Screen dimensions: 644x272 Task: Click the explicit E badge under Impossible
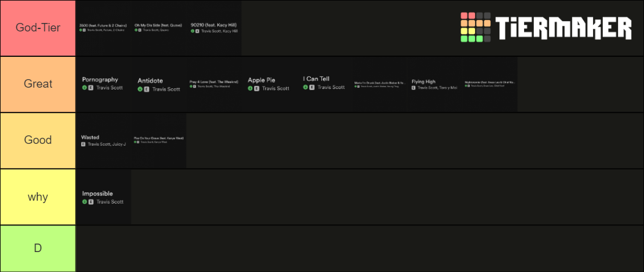(91, 202)
